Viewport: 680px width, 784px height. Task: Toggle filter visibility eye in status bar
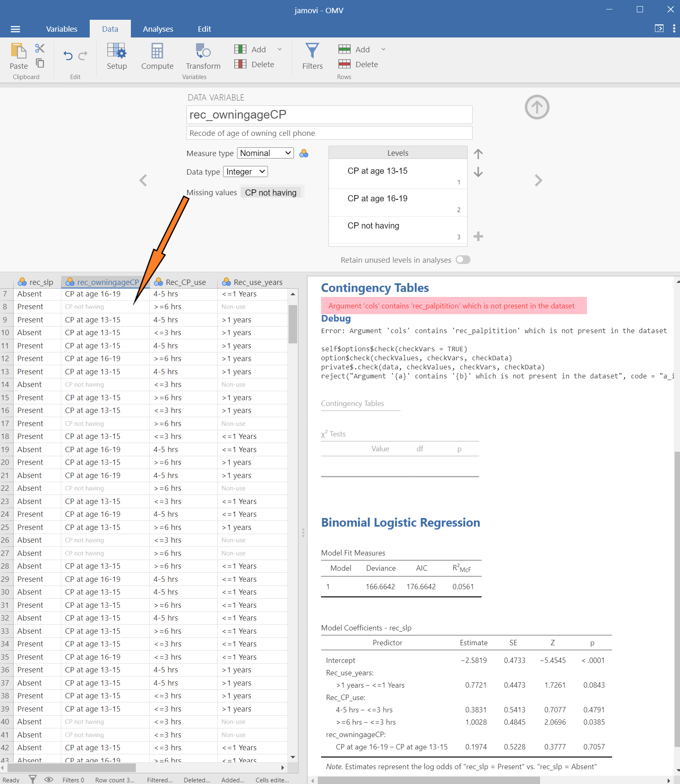49,779
